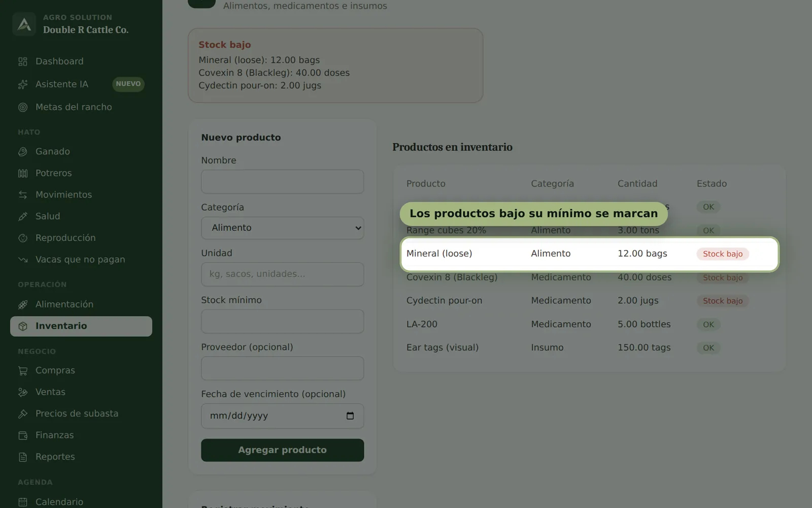Screen dimensions: 812x508
Task: Click Fecha de vencimiento date field
Action: pos(282,416)
